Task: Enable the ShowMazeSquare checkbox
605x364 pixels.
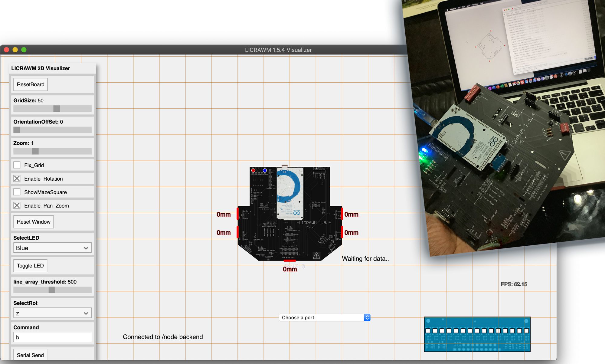Action: [17, 192]
